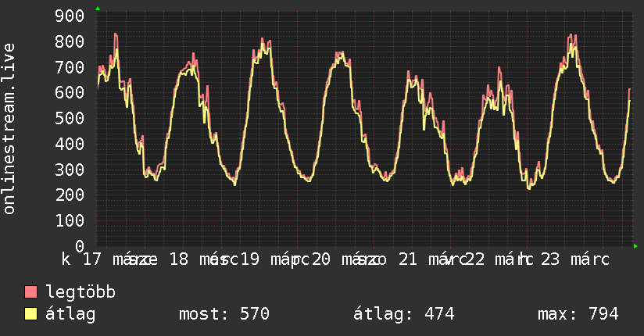Click the 'k 17' date label on x-axis

(x=81, y=259)
